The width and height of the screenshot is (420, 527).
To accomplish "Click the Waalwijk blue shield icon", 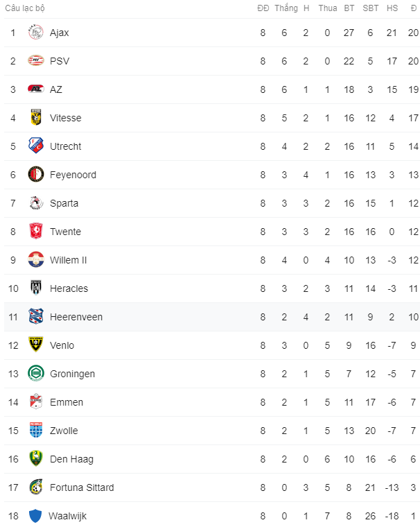I will point(35,516).
